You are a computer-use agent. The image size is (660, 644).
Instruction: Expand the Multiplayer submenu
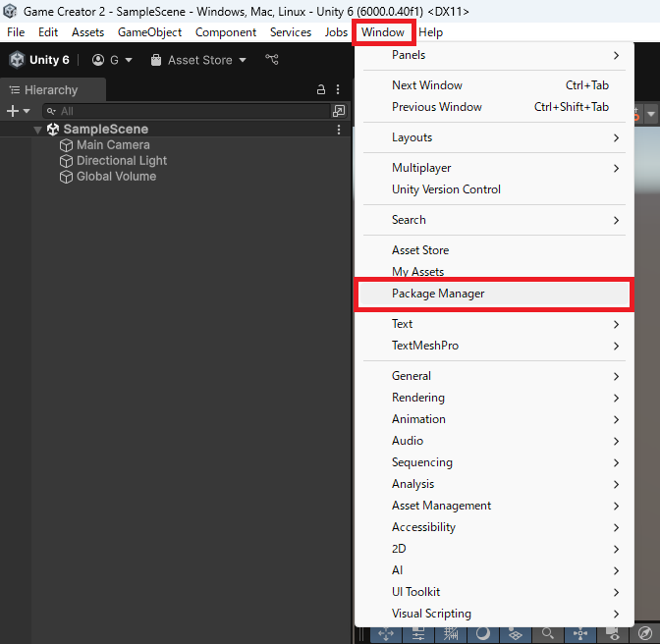[x=494, y=168]
